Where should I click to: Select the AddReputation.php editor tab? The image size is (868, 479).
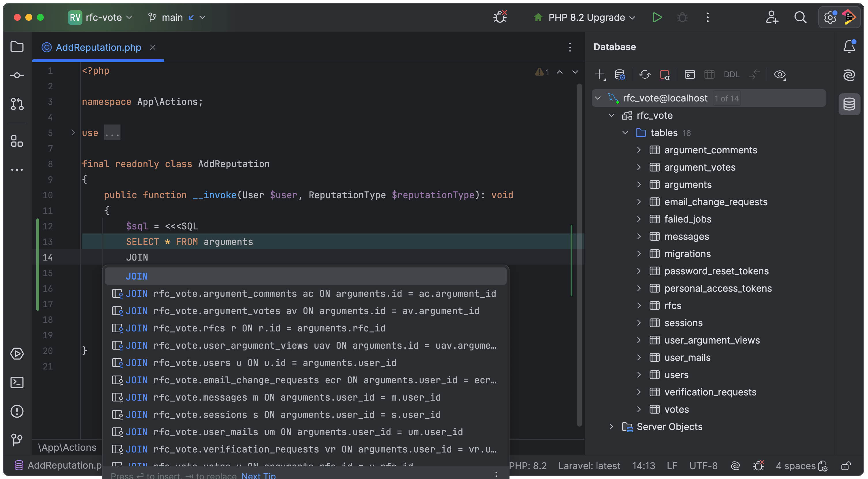point(98,47)
